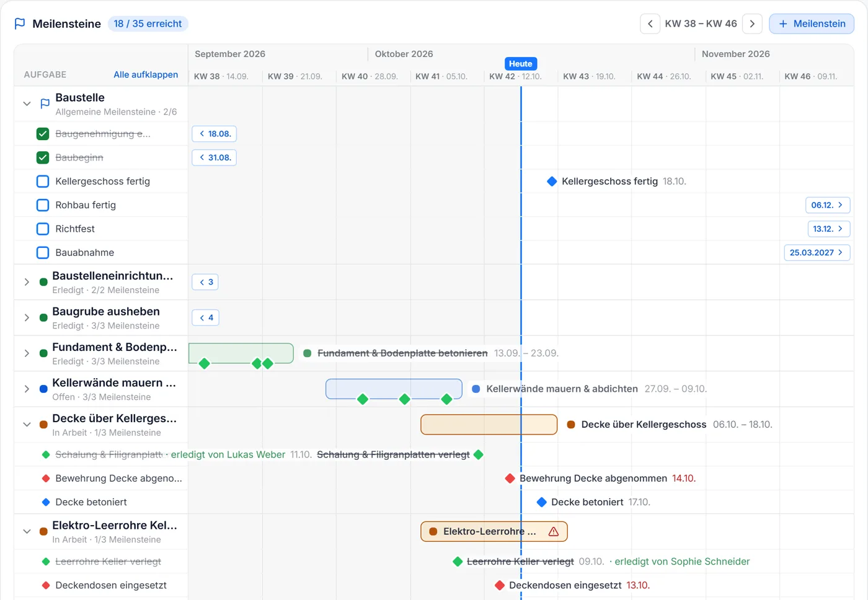Collapse the Elektro-Leerrohre Keller task
Image resolution: width=868 pixels, height=600 pixels.
coord(27,531)
